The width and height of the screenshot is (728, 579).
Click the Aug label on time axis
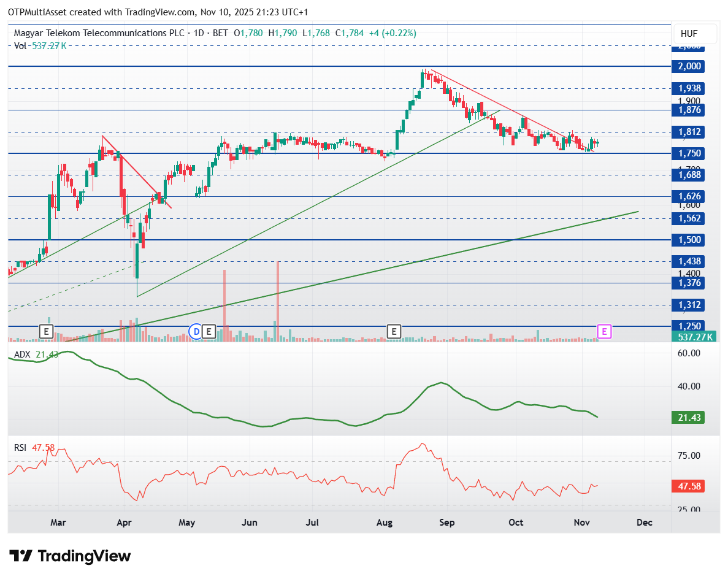point(385,523)
